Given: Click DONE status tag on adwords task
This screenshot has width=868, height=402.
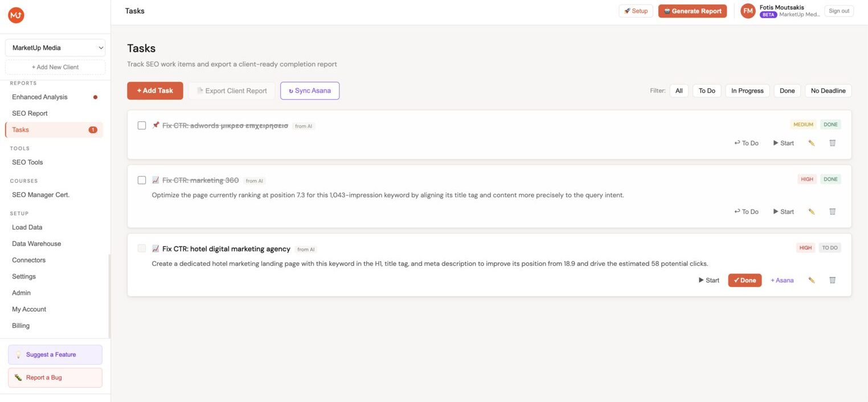Looking at the screenshot, I should [x=830, y=125].
